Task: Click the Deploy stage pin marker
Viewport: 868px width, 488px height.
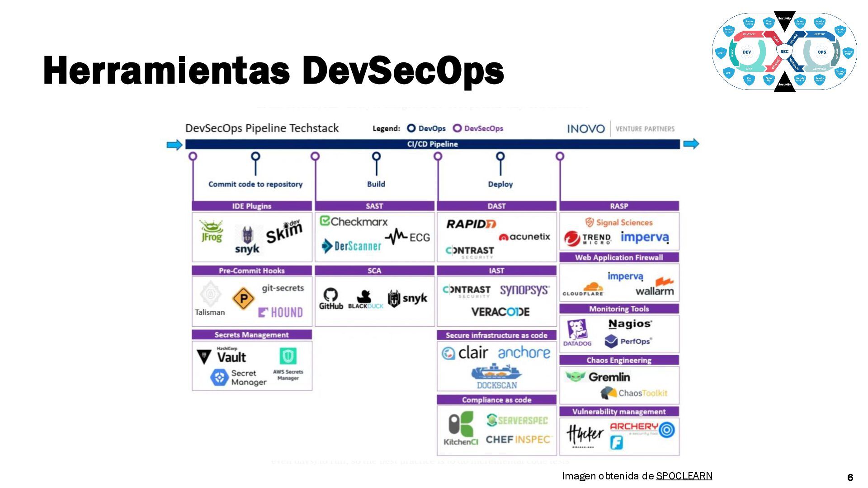Action: (x=500, y=157)
